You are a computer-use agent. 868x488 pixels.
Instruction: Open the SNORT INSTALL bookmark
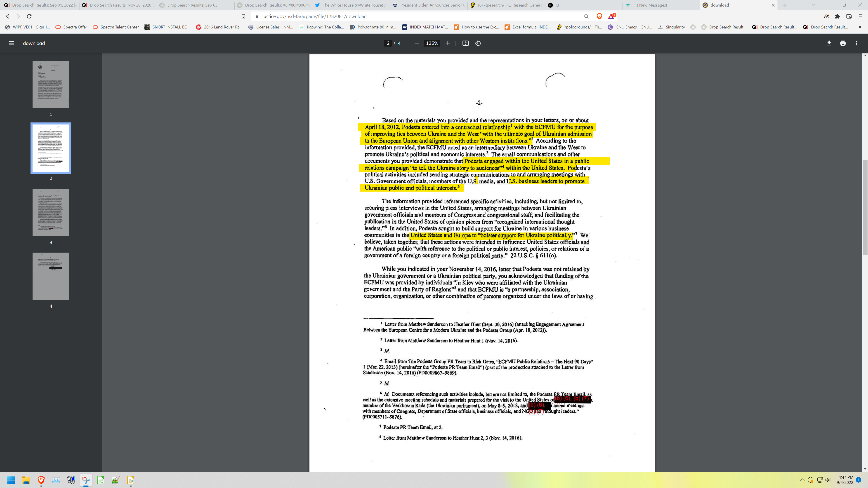tap(167, 27)
